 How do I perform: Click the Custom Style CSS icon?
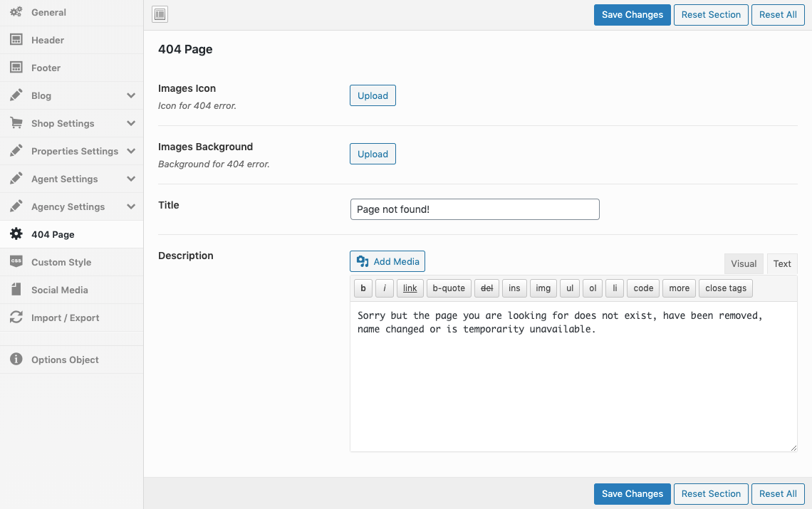(16, 262)
